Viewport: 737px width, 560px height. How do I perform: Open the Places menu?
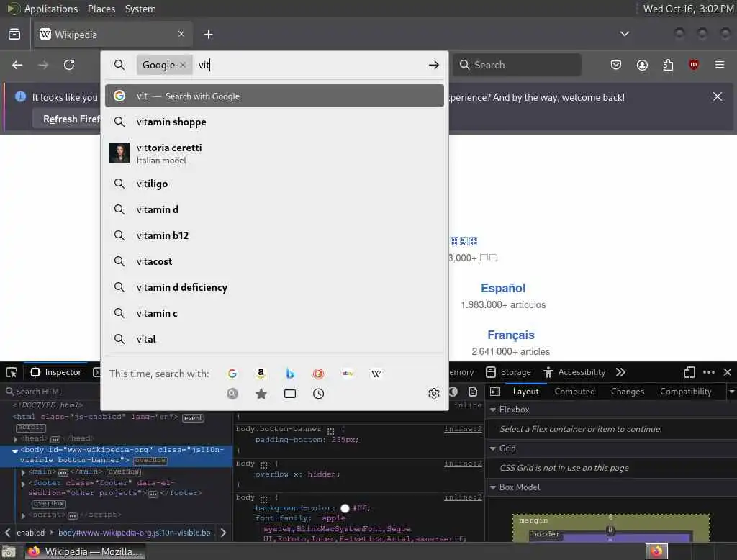(101, 9)
